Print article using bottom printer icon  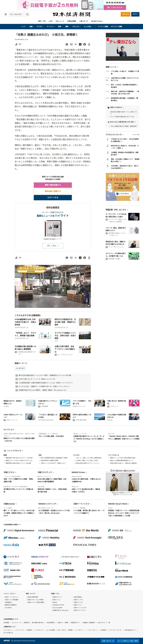pyautogui.click(x=67, y=257)
